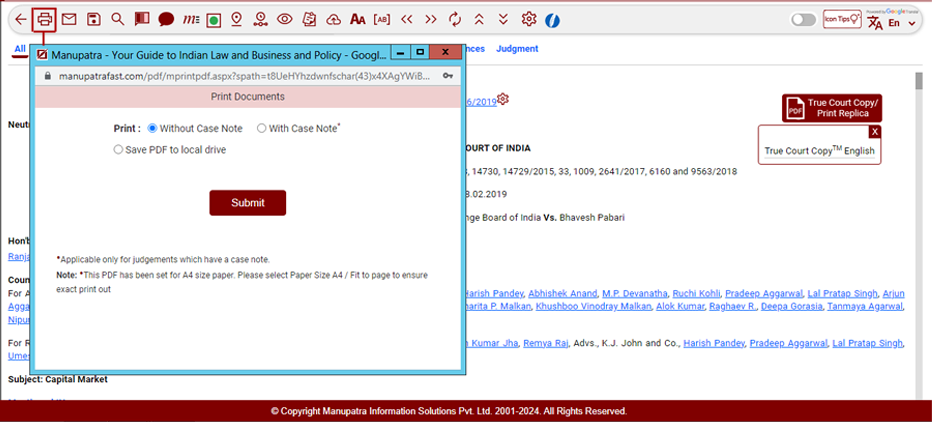Expand the En language dropdown
Image resolution: width=932 pixels, height=422 pixels.
[902, 22]
